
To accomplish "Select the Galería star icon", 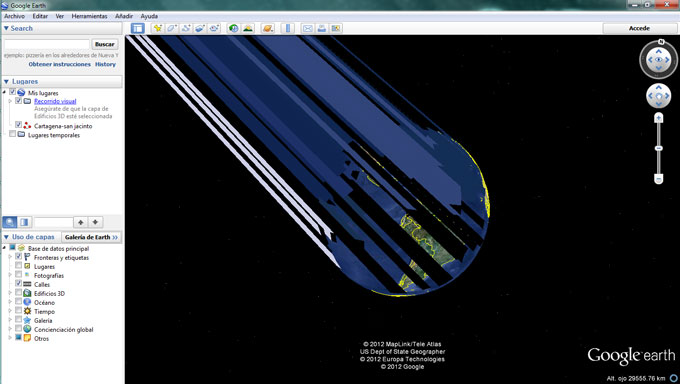I will pos(27,320).
